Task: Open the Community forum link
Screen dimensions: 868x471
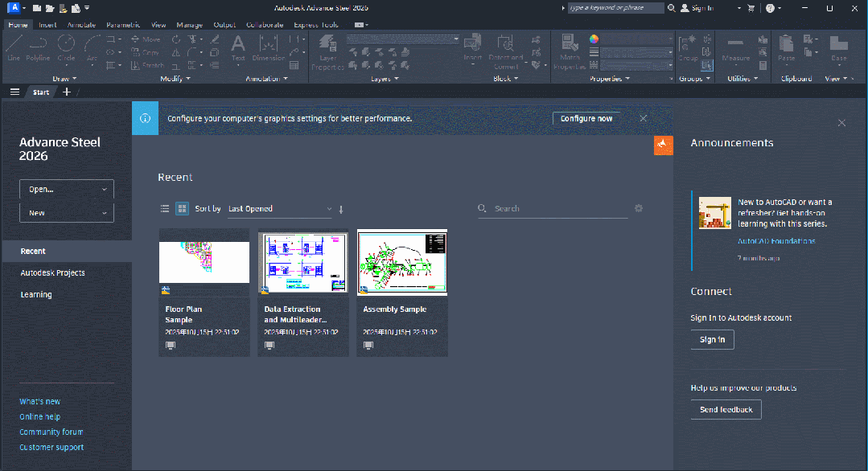Action: tap(51, 432)
